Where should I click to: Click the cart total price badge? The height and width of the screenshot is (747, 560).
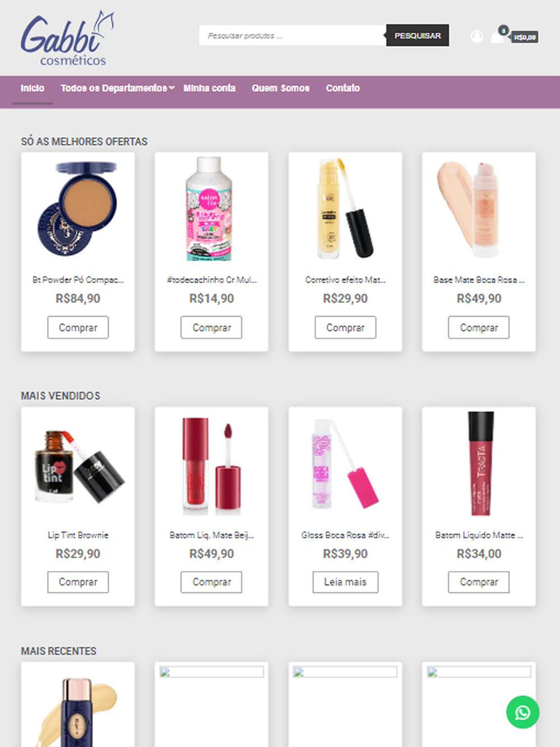click(x=525, y=38)
